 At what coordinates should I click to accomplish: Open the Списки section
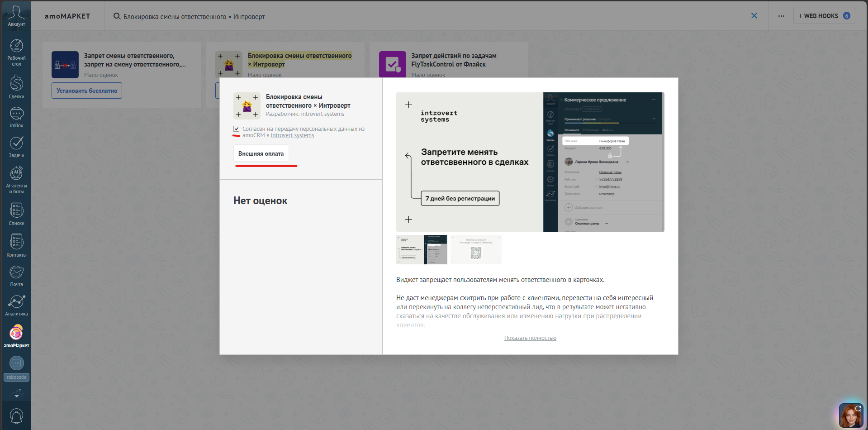[16, 214]
